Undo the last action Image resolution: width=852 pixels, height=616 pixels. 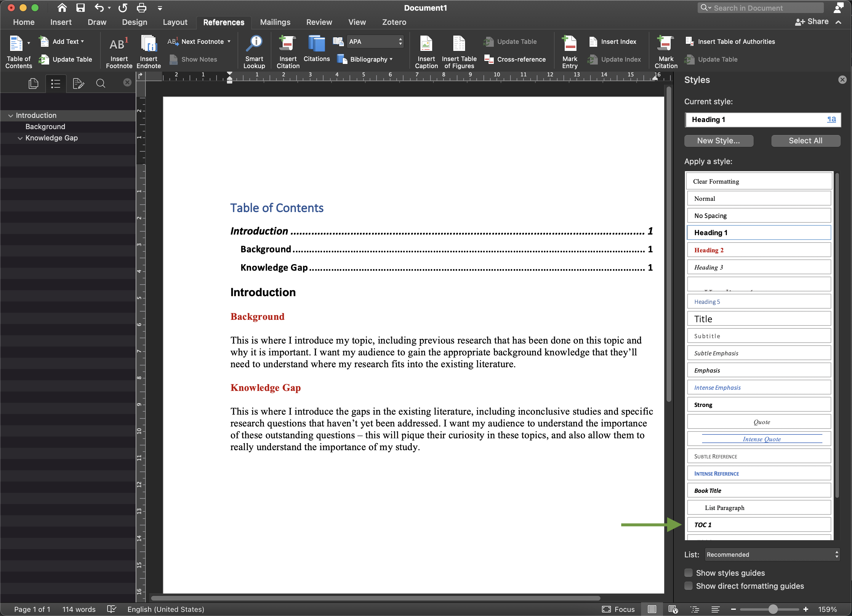point(99,7)
